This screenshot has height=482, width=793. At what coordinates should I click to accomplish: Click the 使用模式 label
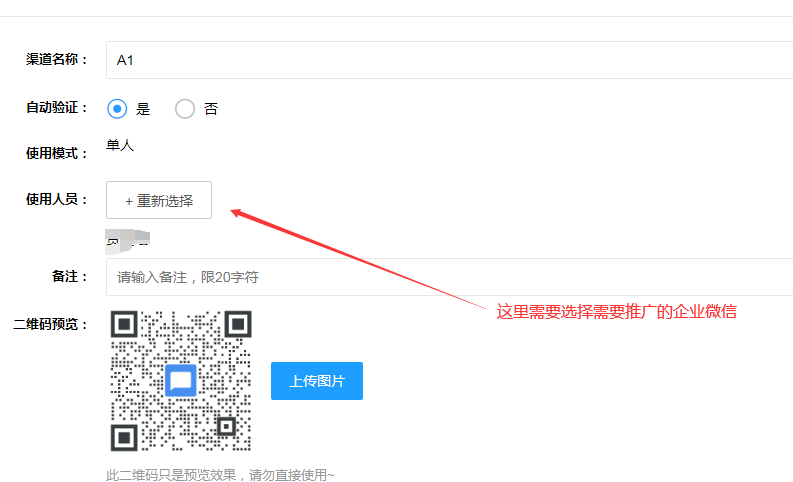point(57,153)
